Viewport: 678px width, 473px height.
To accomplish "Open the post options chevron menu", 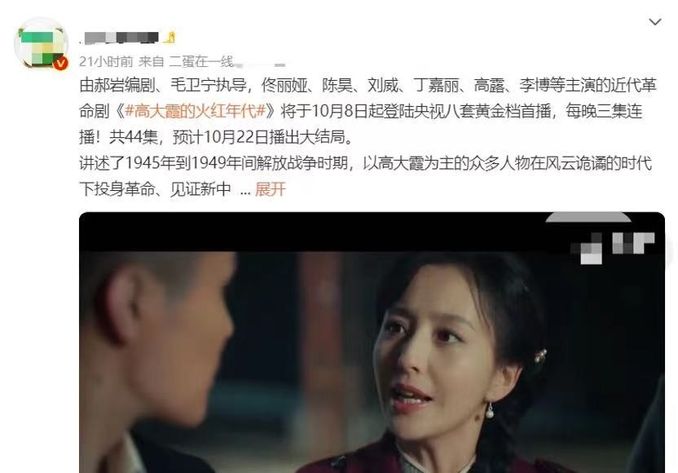I will [x=655, y=22].
